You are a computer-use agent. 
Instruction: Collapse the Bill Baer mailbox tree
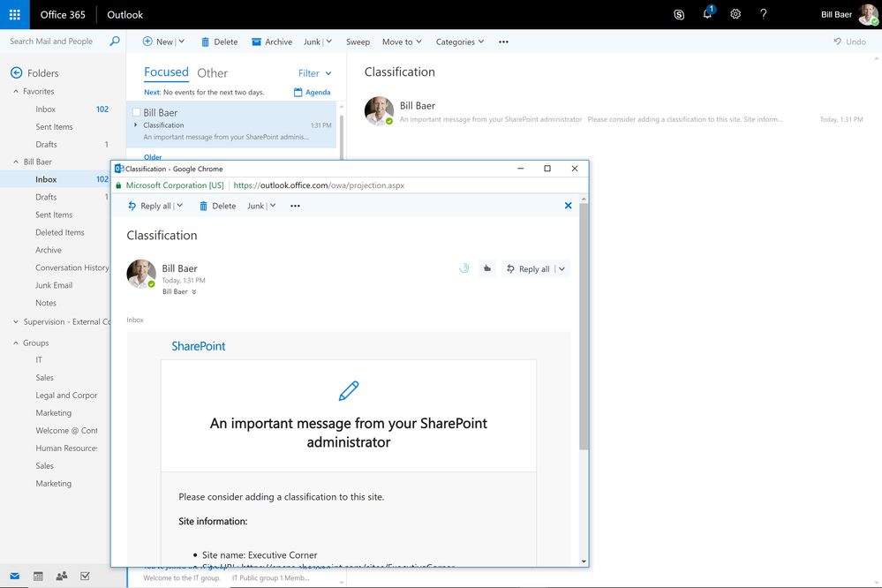16,162
